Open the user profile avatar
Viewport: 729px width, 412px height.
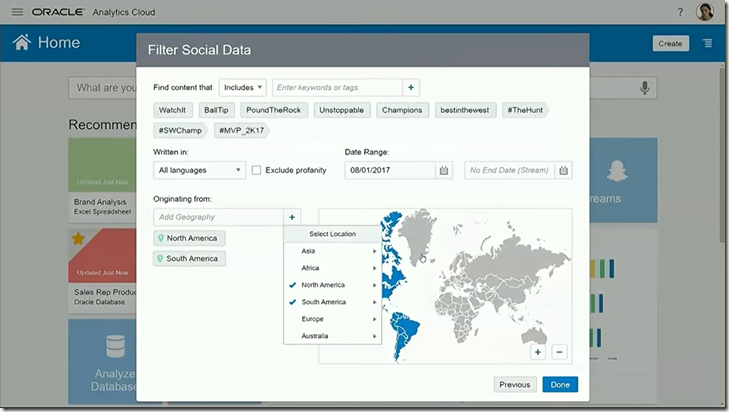point(705,12)
